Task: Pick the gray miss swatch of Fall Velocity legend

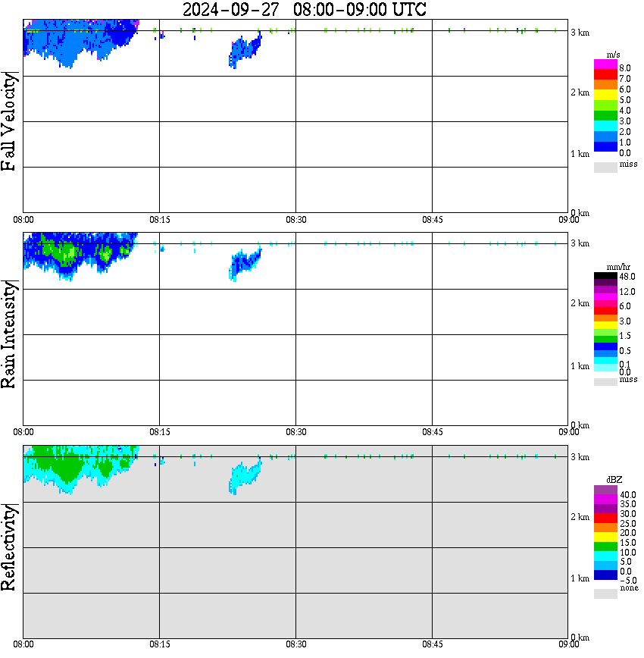Action: point(605,167)
